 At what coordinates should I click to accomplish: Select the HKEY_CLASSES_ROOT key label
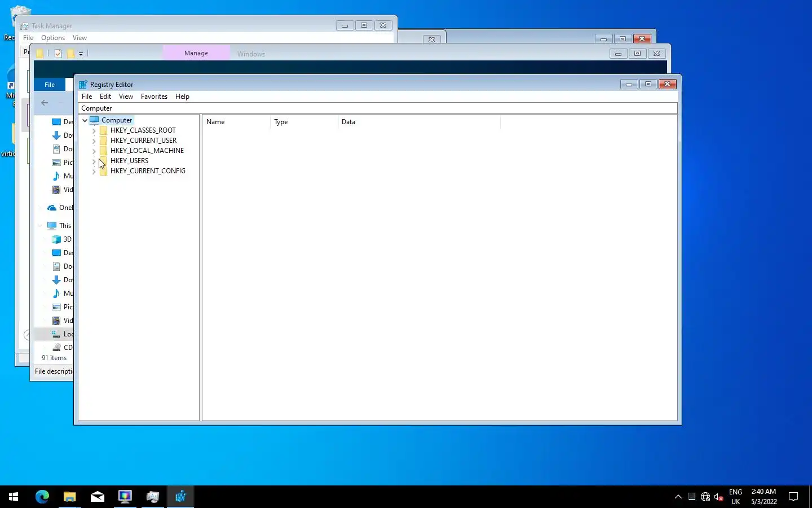(143, 130)
